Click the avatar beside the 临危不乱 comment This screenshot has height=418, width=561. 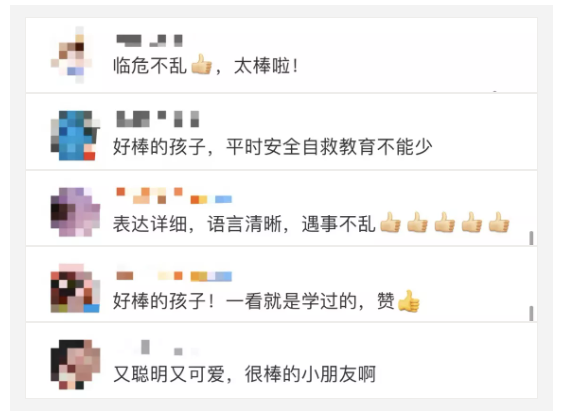point(72,54)
